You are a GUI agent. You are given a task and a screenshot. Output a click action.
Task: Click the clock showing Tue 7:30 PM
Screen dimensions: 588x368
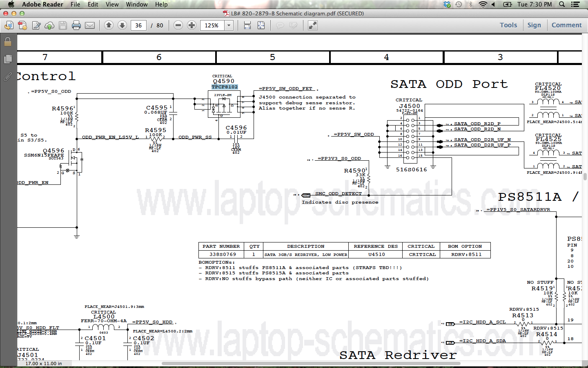(535, 4)
